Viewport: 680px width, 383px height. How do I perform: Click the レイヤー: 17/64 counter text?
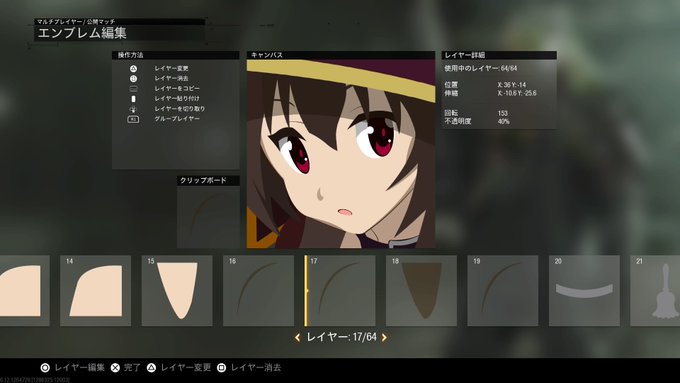click(341, 337)
